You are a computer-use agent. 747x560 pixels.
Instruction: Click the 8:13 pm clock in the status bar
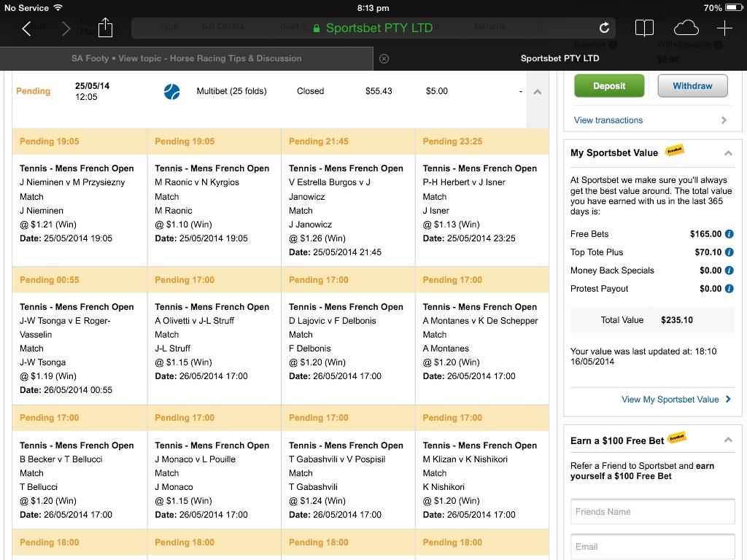click(x=373, y=7)
